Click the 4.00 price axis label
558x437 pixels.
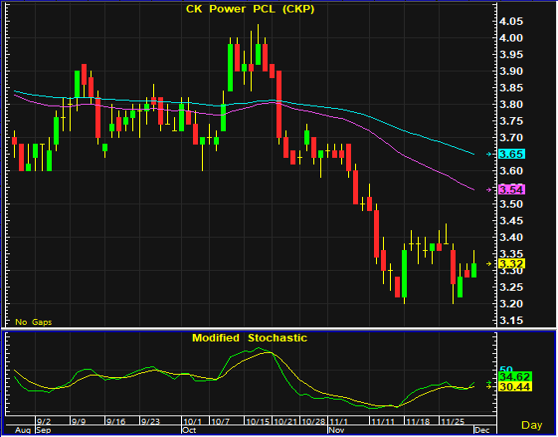tap(511, 38)
